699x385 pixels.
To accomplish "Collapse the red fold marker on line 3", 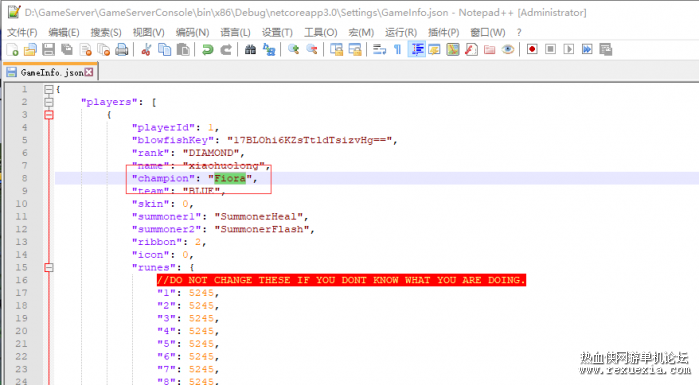I will (49, 115).
